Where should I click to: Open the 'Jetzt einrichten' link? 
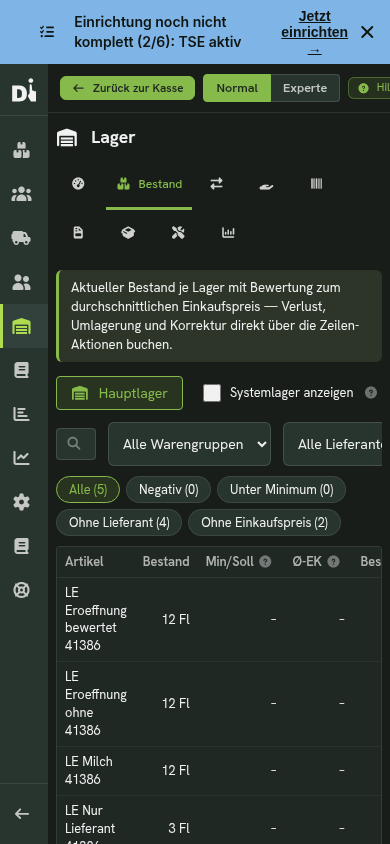[314, 32]
